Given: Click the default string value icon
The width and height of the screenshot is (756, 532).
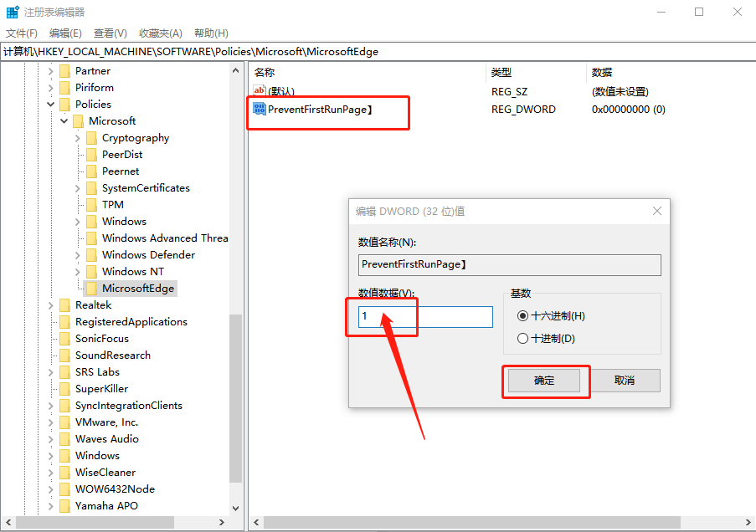Looking at the screenshot, I should pos(260,90).
